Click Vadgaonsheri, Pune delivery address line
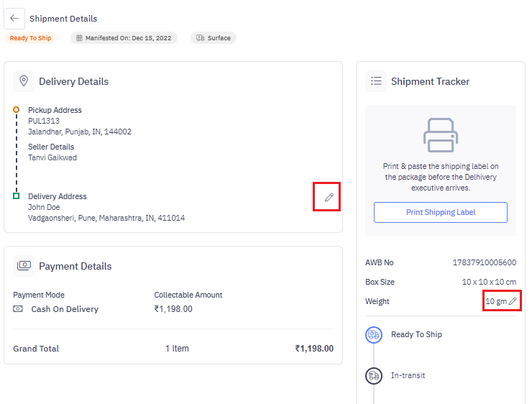 [106, 218]
